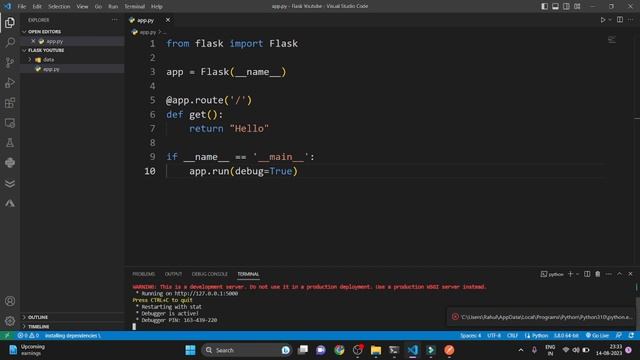Close the app.py editor tab
The height and width of the screenshot is (360, 640).
pos(168,20)
